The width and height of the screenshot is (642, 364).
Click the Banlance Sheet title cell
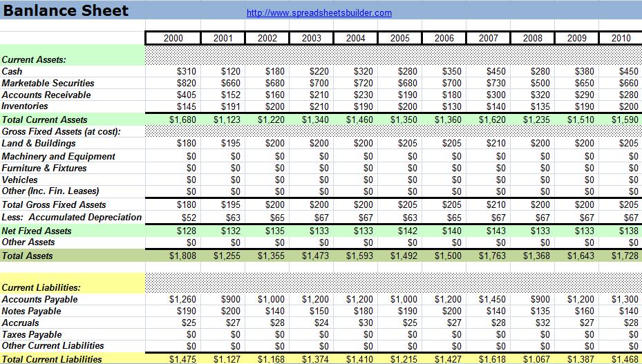[66, 10]
